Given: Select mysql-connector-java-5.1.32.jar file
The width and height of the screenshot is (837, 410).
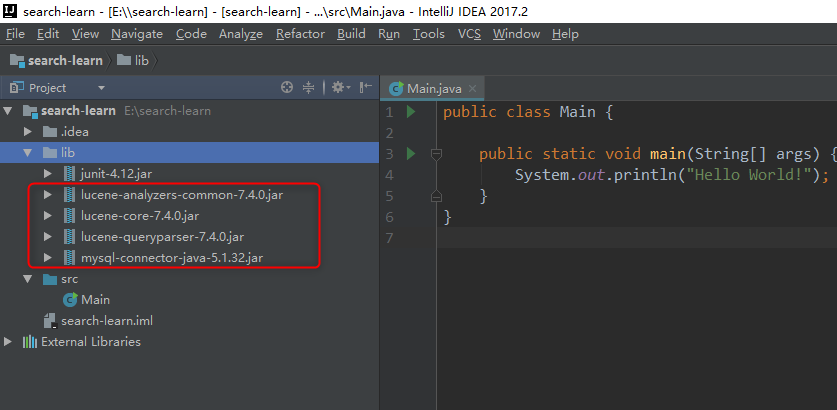Looking at the screenshot, I should point(172,258).
